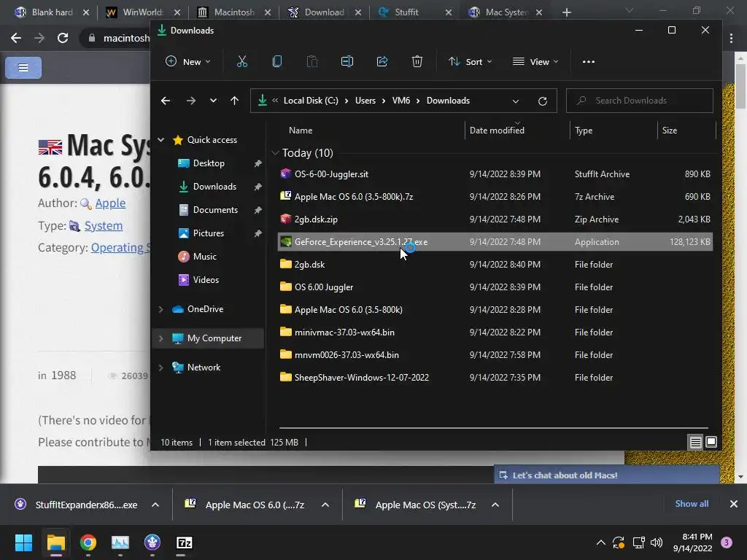Go up one folder level
This screenshot has height=560, width=747.
tap(234, 101)
